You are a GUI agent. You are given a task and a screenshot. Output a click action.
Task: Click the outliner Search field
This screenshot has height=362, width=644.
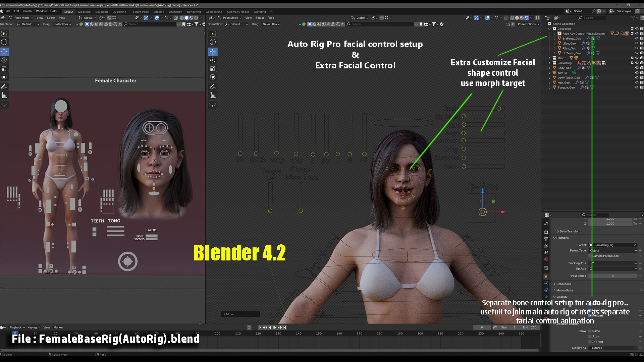tap(592, 18)
